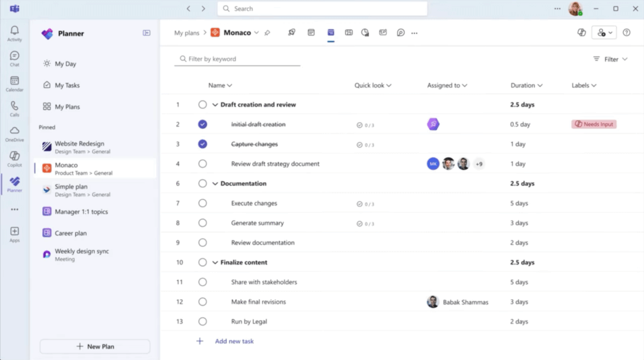This screenshot has height=360, width=644.
Task: Open the Apps store in sidebar
Action: 14,234
